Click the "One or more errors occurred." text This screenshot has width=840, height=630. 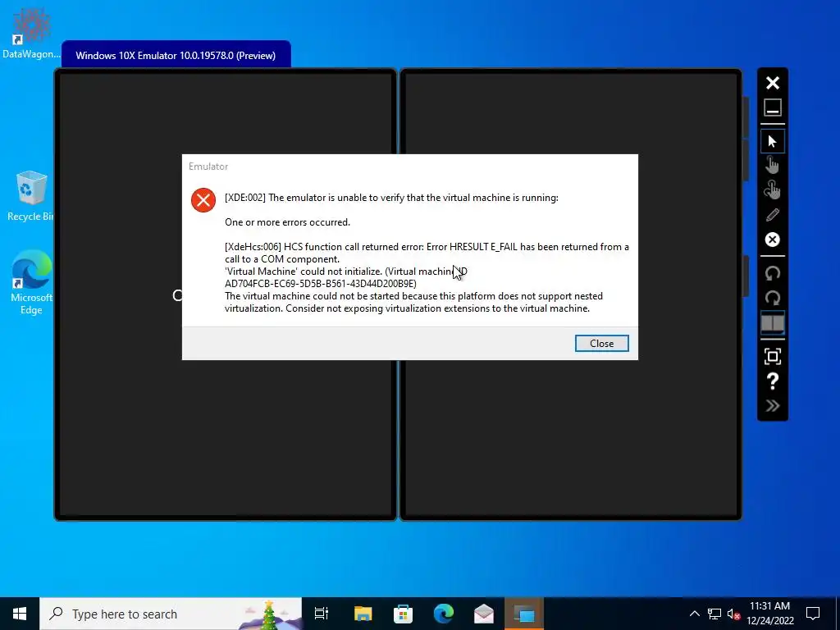click(287, 222)
